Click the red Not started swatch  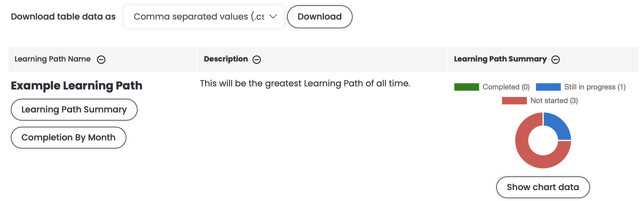click(514, 101)
